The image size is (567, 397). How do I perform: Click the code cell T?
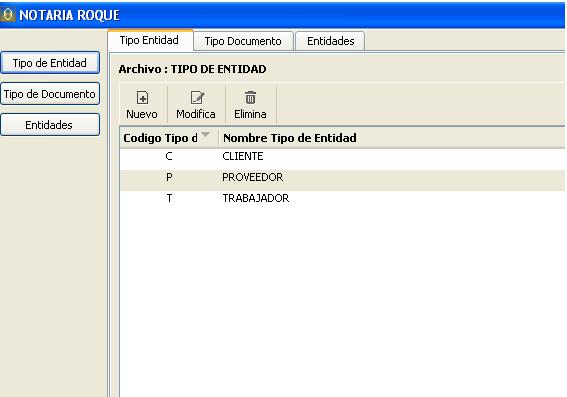(169, 198)
